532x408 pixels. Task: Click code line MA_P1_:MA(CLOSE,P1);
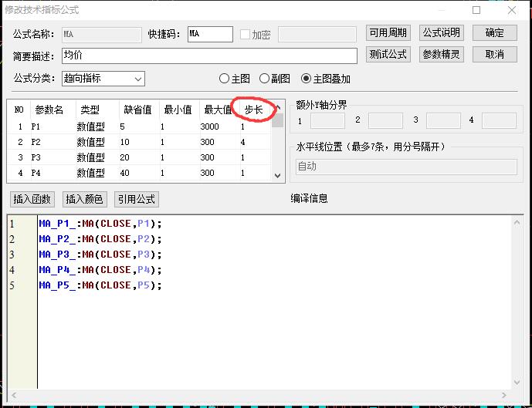pos(100,224)
